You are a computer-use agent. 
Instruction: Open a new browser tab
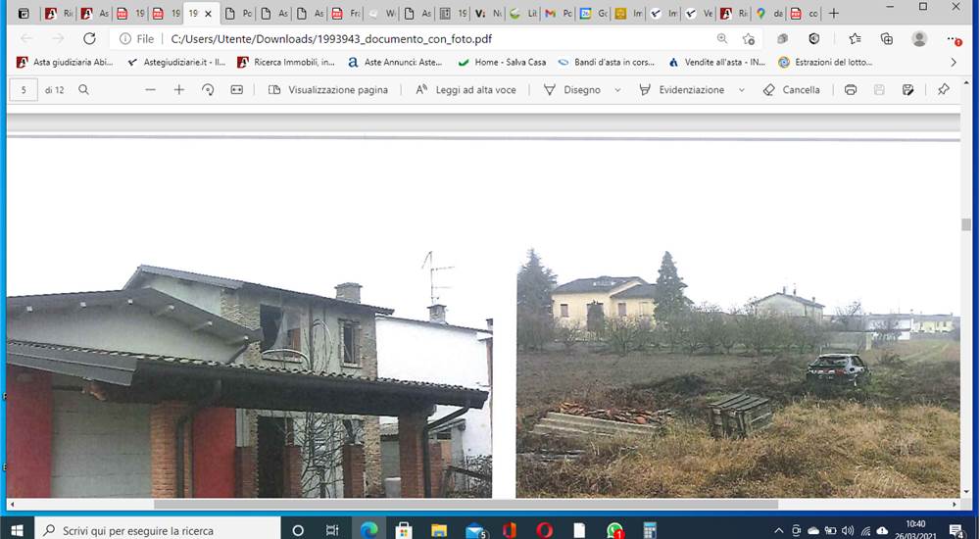tap(834, 13)
